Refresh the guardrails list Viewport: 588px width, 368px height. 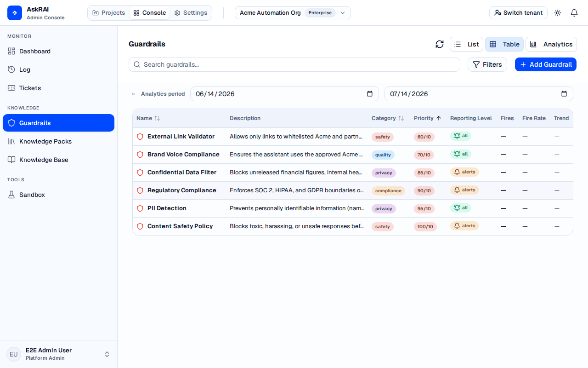440,44
